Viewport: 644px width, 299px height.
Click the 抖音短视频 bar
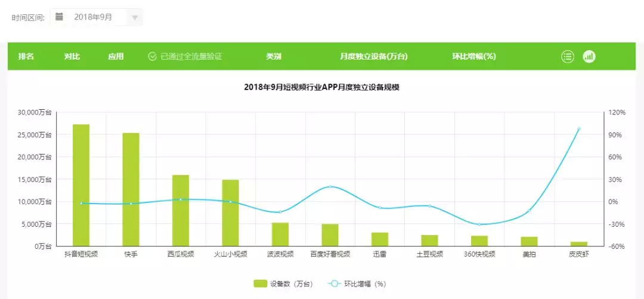pyautogui.click(x=81, y=185)
